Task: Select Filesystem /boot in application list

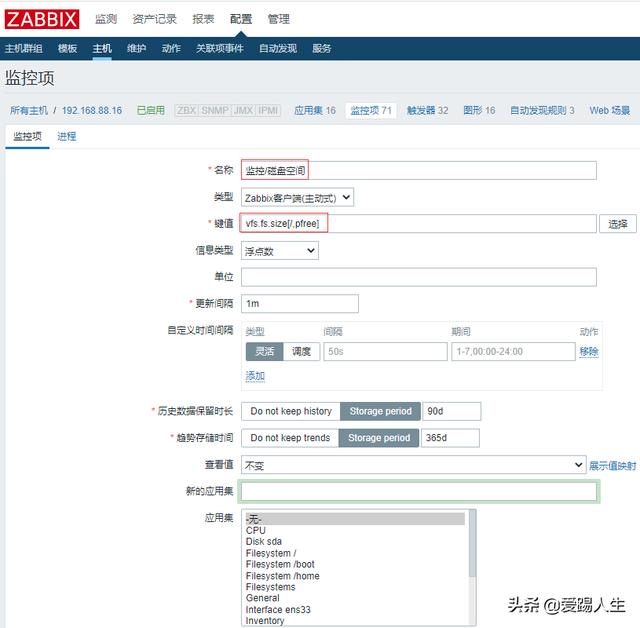Action: click(355, 564)
